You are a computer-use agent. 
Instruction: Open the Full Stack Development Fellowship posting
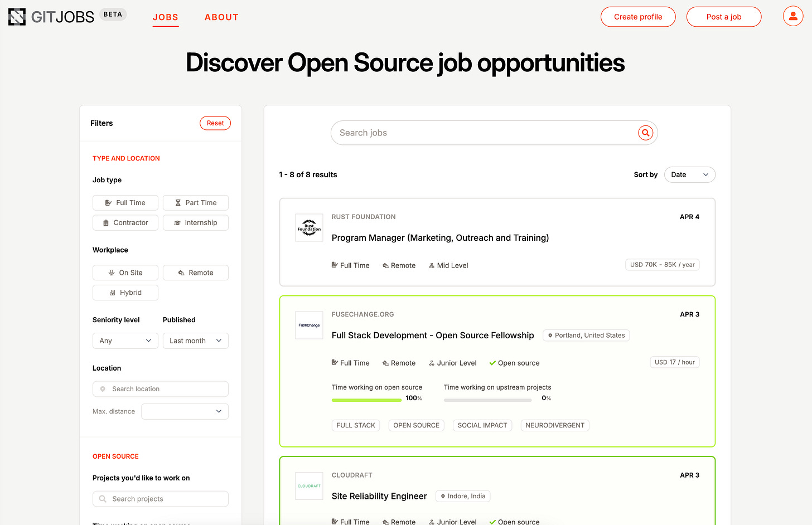click(x=433, y=336)
